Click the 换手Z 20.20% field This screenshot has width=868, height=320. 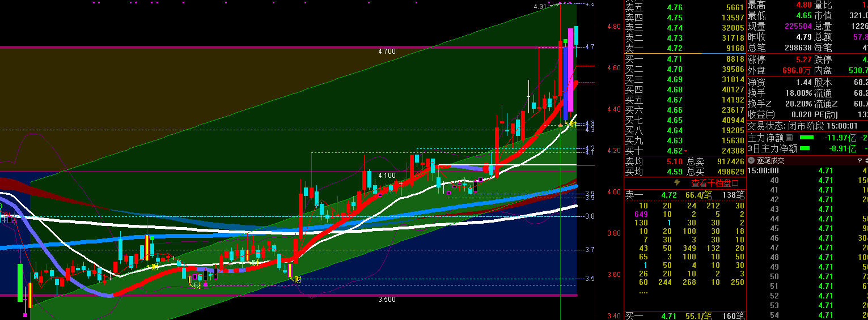(x=780, y=104)
